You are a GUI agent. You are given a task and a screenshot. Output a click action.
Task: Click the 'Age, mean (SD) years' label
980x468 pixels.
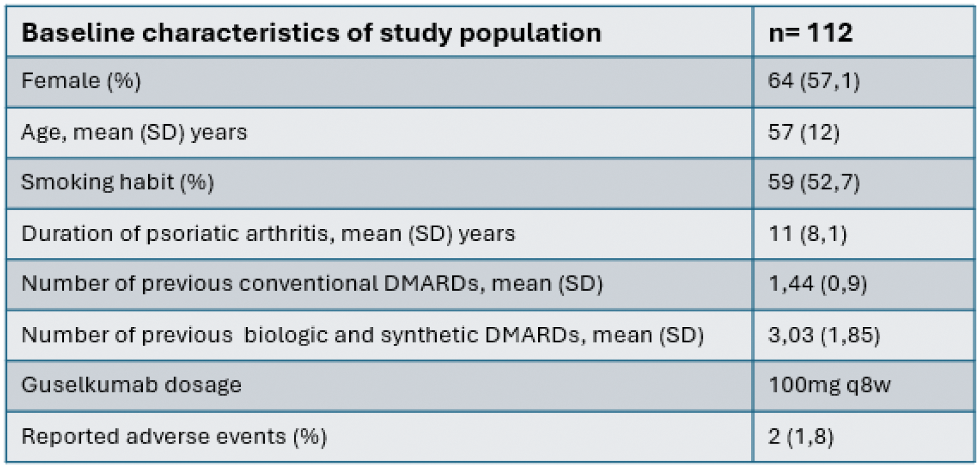[134, 132]
